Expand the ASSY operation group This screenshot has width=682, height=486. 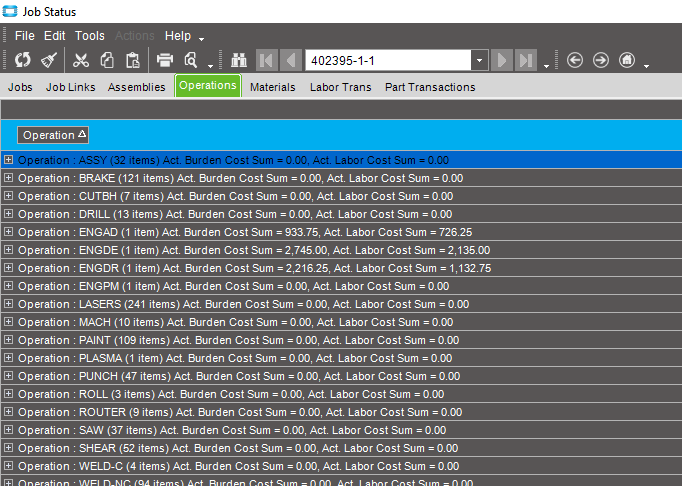[8, 160]
